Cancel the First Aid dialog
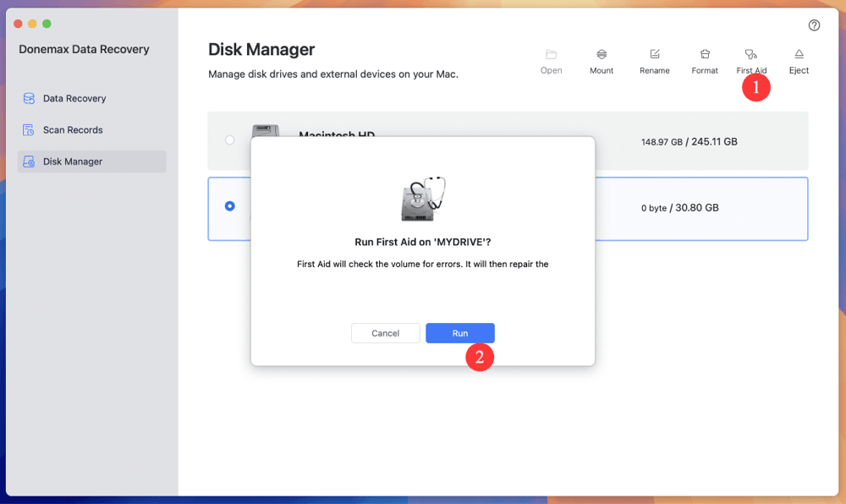The image size is (846, 504). coord(386,332)
